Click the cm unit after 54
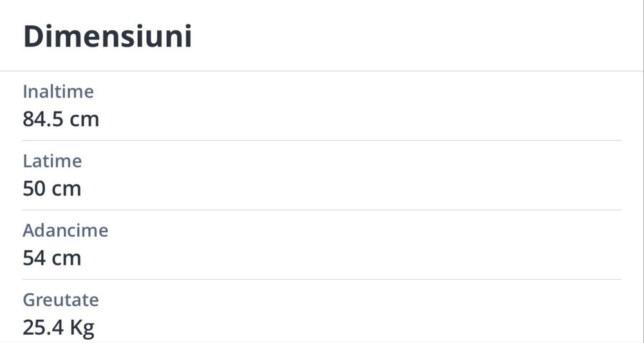644x343 pixels. coord(66,259)
